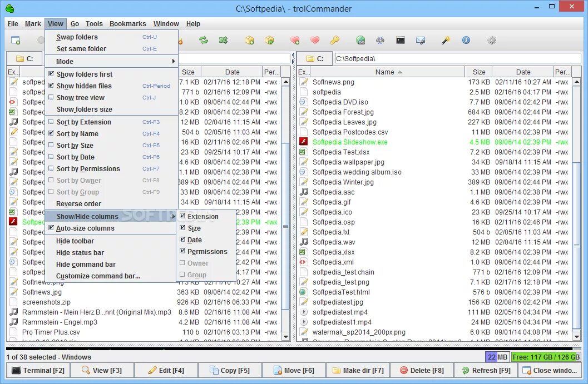Click the plain heart bookmarks icon
The image size is (588, 384).
pos(315,40)
